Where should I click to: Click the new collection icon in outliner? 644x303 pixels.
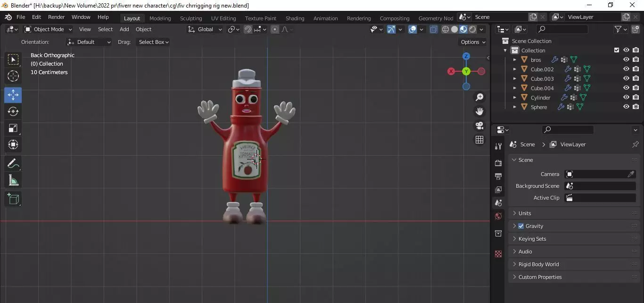pyautogui.click(x=636, y=29)
